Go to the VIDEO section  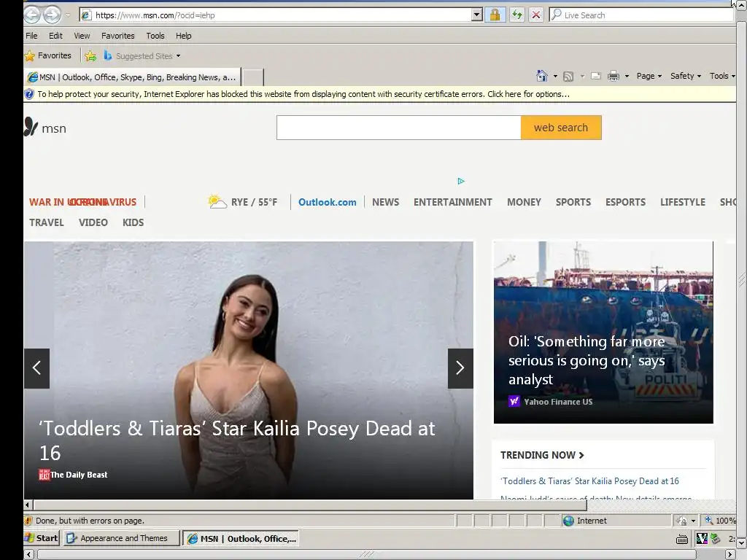(x=93, y=222)
